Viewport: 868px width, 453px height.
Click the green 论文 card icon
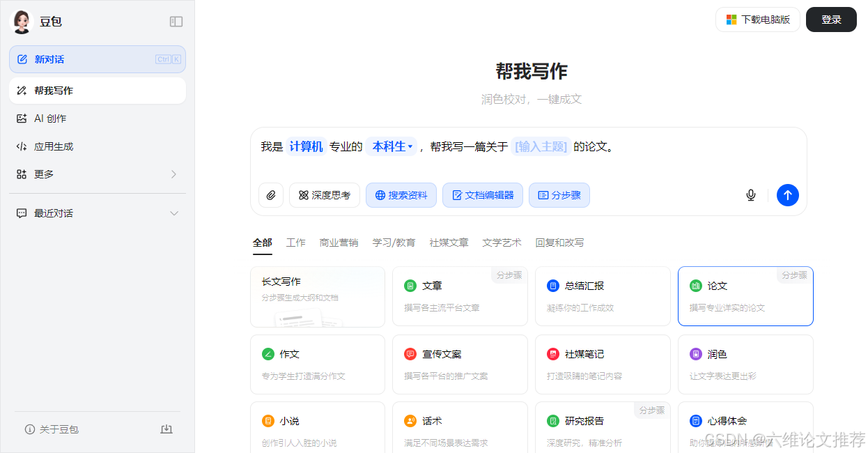click(x=696, y=286)
